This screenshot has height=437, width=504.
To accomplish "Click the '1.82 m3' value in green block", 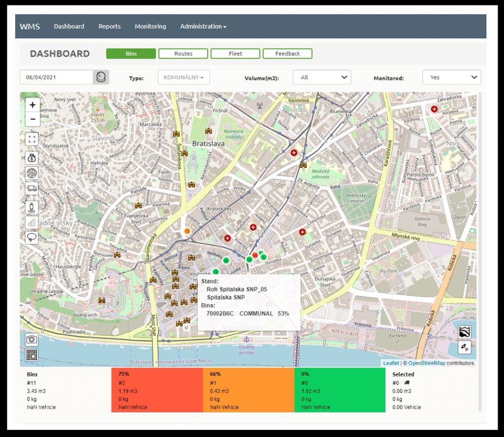I will point(311,391).
